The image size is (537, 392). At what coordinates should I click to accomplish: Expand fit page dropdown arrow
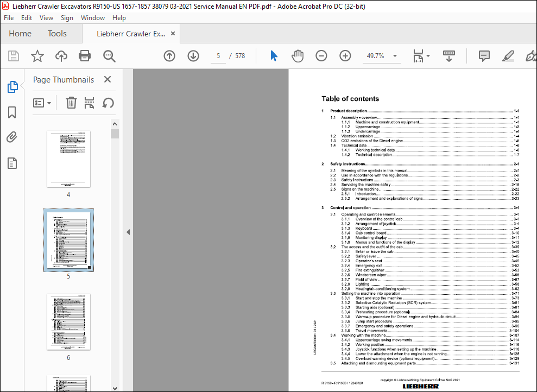click(x=428, y=56)
